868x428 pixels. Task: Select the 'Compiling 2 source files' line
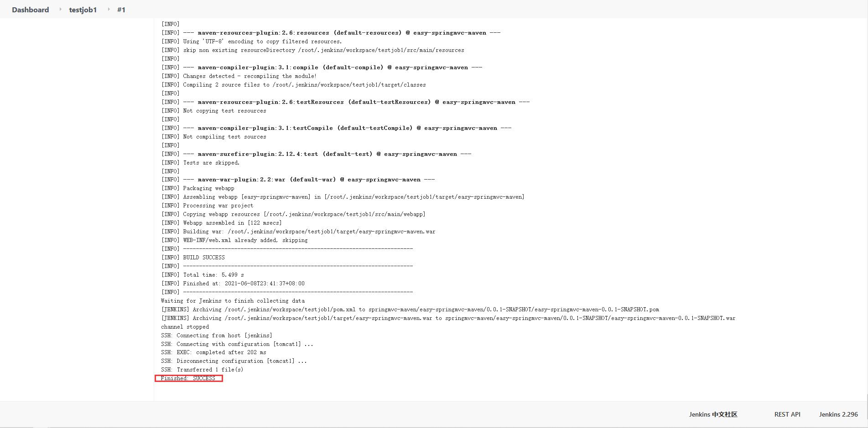tap(293, 85)
